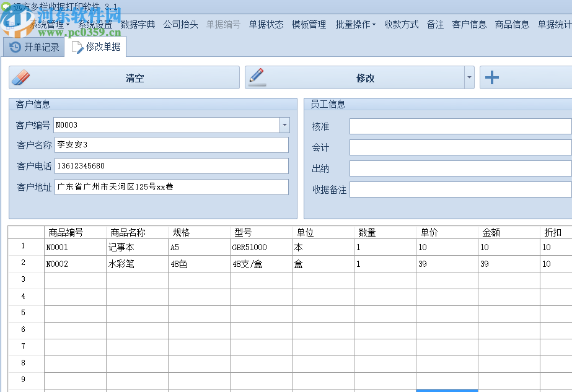Open the 客户编号 combo box dropdown
Viewport: 572px width, 392px height.
pos(284,124)
